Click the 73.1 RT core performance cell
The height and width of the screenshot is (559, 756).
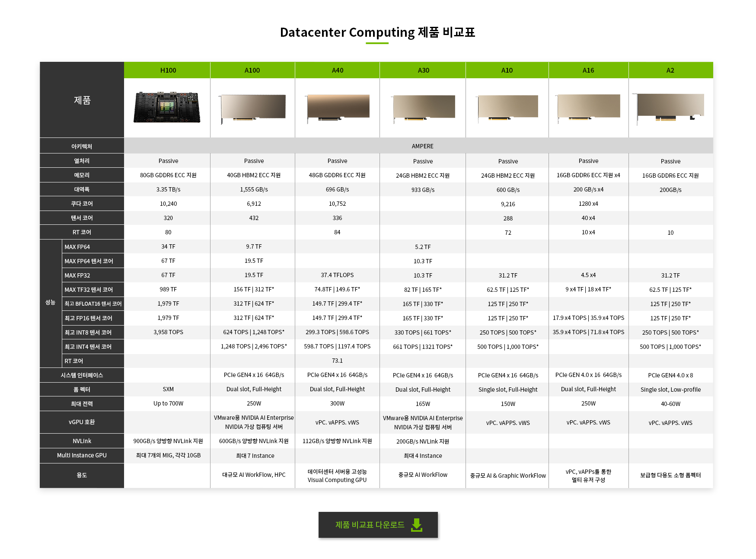click(337, 361)
